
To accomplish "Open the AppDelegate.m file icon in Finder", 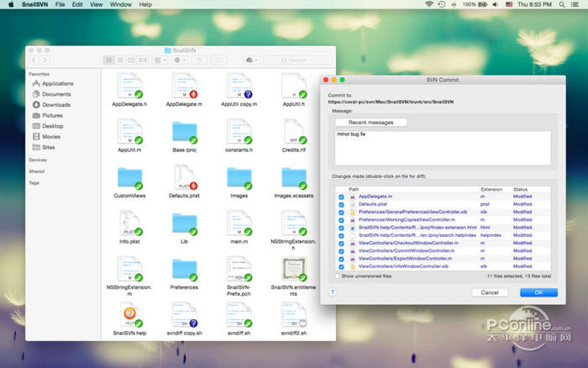I will pos(182,86).
